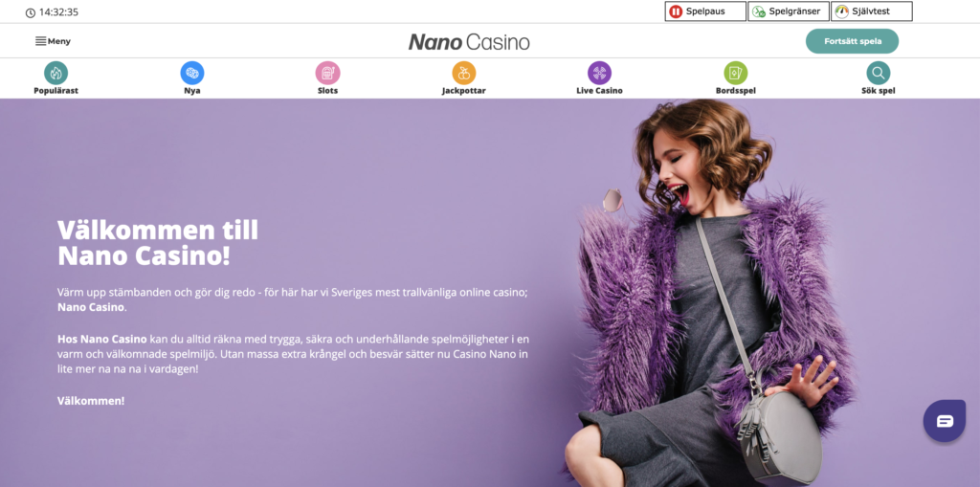980x487 pixels.
Task: Click the Spelgränser limits icon
Action: coord(759,11)
